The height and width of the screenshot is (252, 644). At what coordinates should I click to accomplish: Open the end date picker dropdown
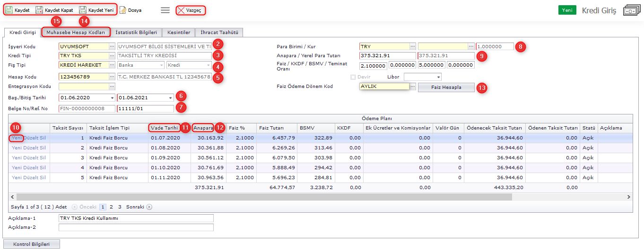170,97
